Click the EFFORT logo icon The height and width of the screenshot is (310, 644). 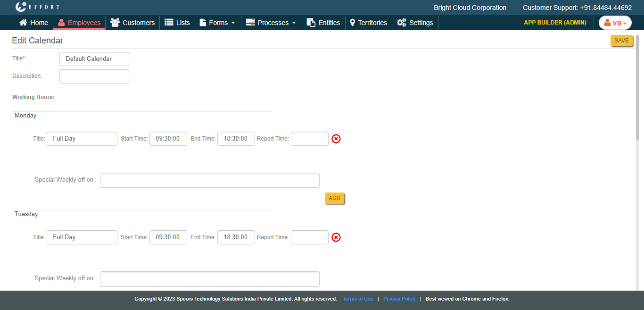coord(21,7)
